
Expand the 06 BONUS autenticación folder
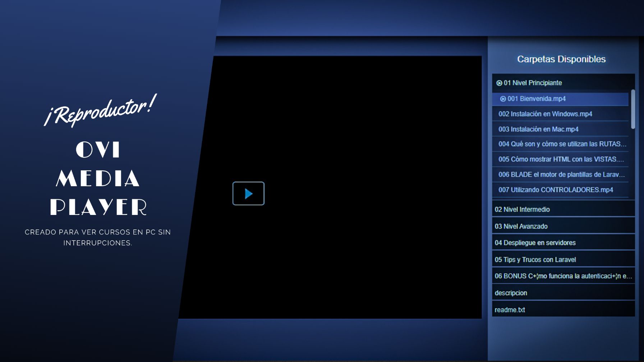[x=563, y=276]
